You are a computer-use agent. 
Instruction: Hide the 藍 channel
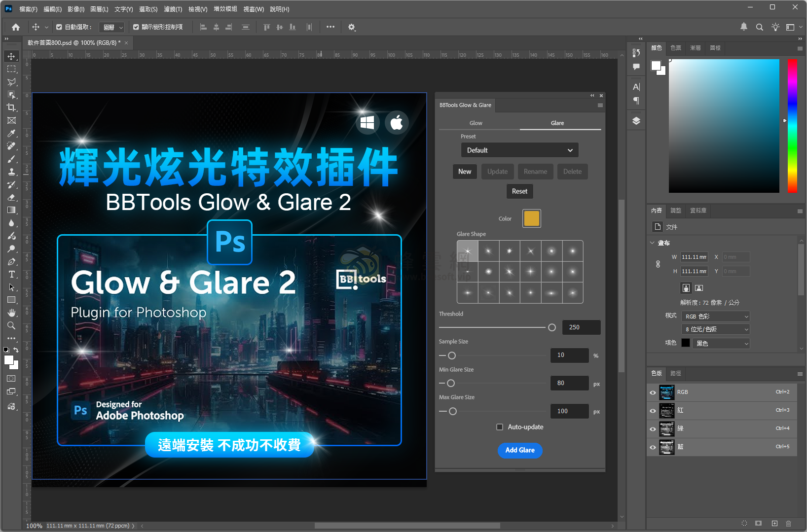[x=653, y=447]
